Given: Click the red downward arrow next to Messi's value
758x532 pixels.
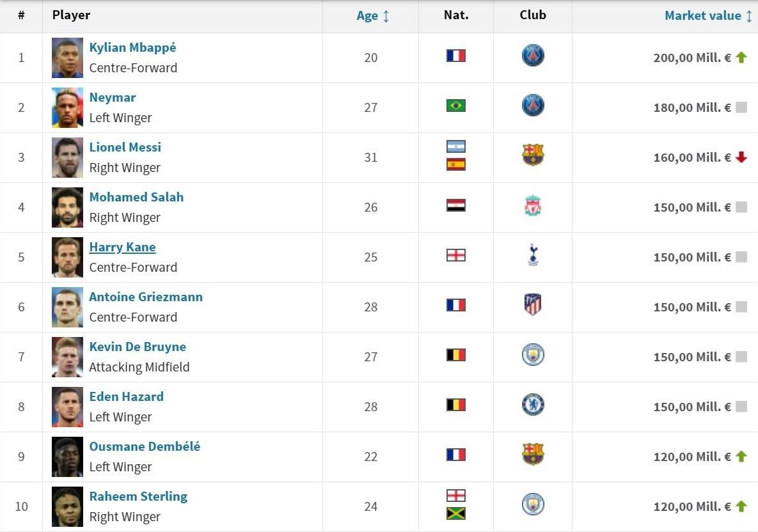Looking at the screenshot, I should [x=741, y=157].
